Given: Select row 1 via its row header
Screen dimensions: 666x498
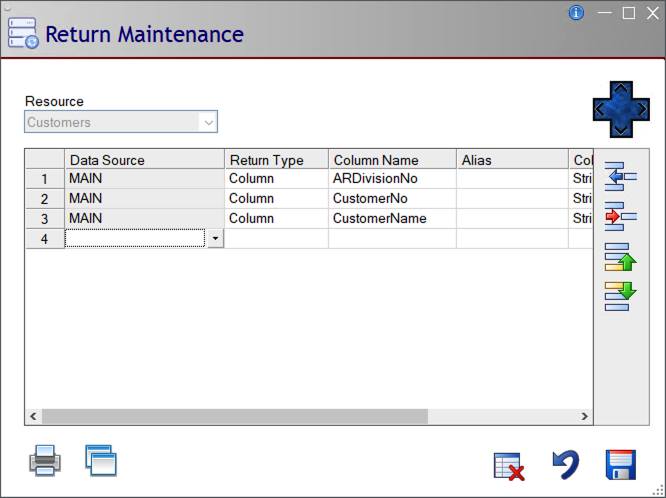Looking at the screenshot, I should pyautogui.click(x=44, y=179).
